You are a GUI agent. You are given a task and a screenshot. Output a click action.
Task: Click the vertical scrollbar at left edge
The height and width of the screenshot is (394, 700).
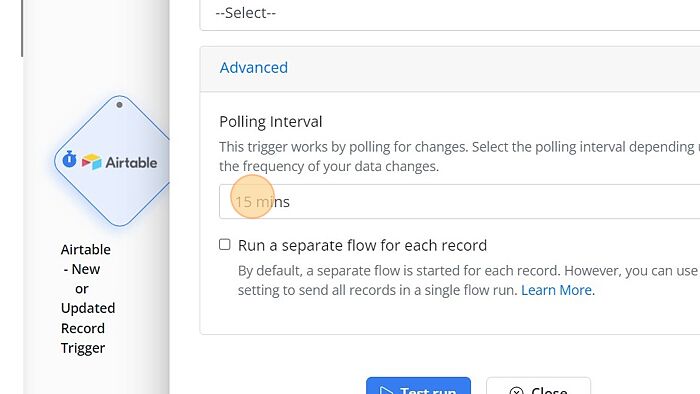click(x=22, y=29)
